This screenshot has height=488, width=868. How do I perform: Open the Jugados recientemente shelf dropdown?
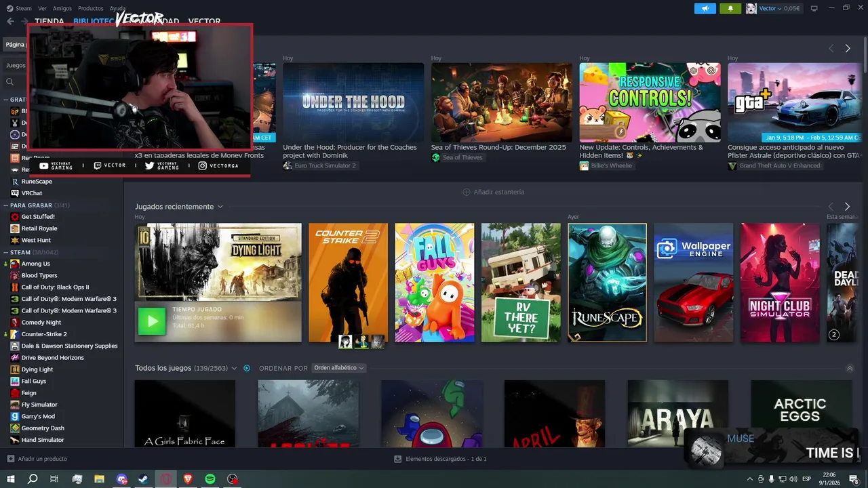[220, 207]
